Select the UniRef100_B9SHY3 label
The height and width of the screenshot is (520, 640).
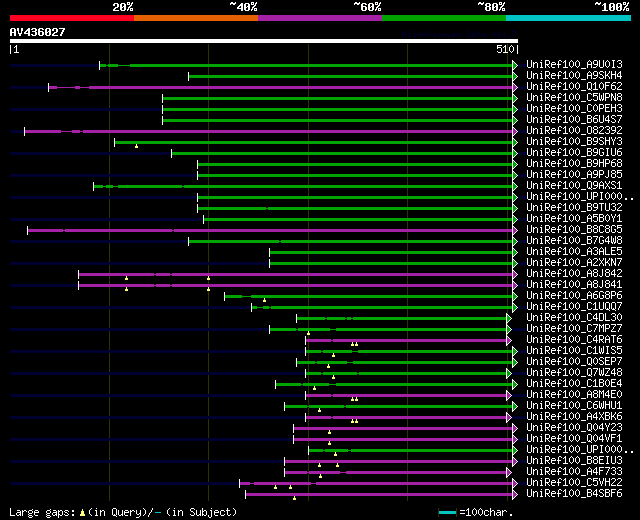574,141
